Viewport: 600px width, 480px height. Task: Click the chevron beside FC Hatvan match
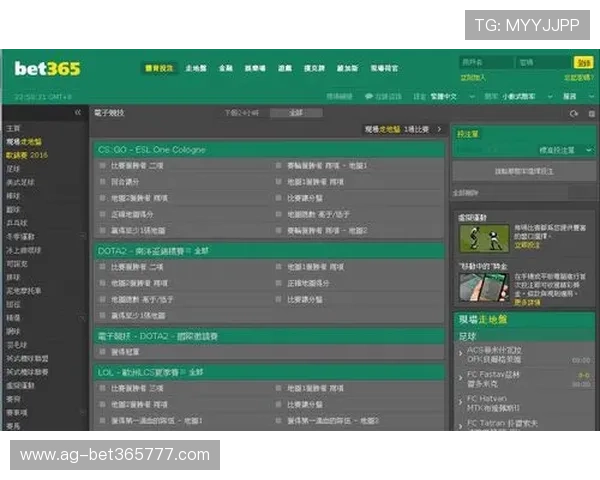pyautogui.click(x=460, y=402)
